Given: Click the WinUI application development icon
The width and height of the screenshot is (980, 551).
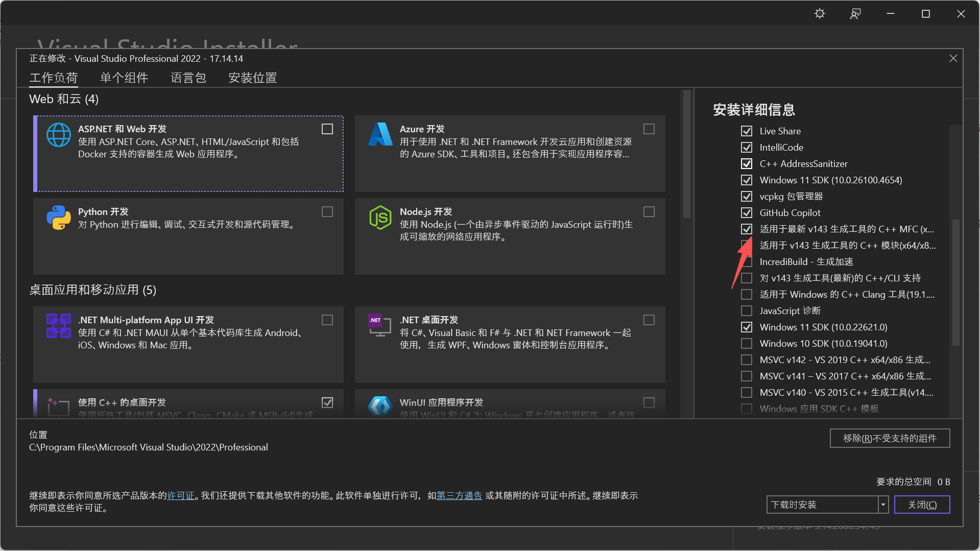Looking at the screenshot, I should 380,406.
